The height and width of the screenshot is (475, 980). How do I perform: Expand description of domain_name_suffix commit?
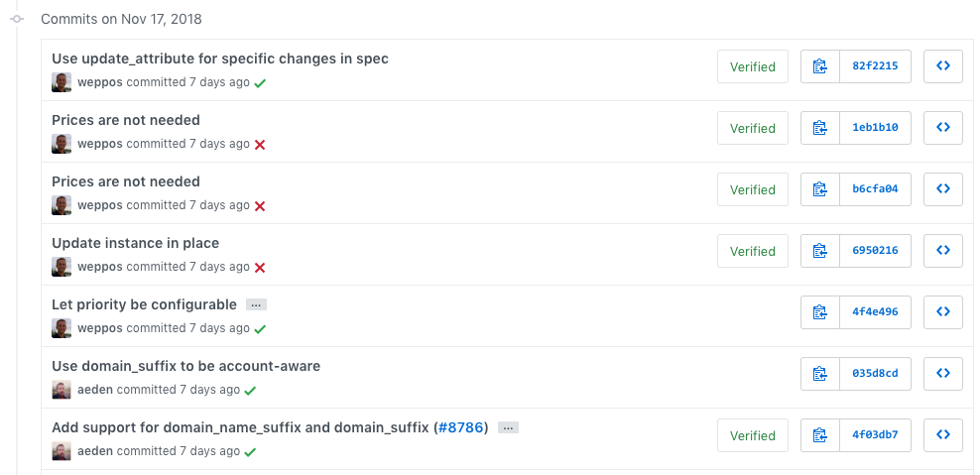coord(508,428)
